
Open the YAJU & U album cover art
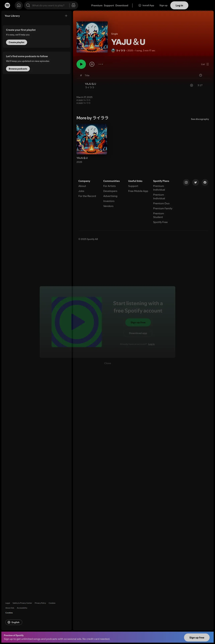click(x=92, y=37)
